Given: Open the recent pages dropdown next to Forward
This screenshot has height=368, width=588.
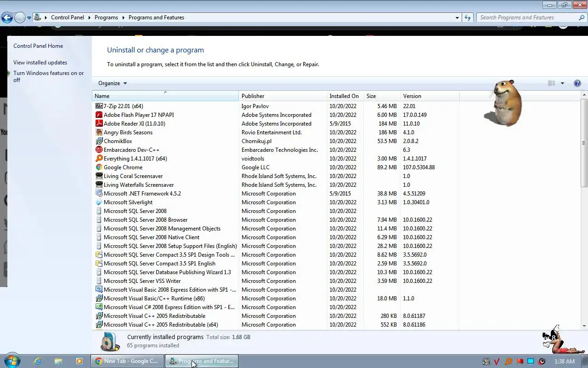Looking at the screenshot, I should (29, 18).
